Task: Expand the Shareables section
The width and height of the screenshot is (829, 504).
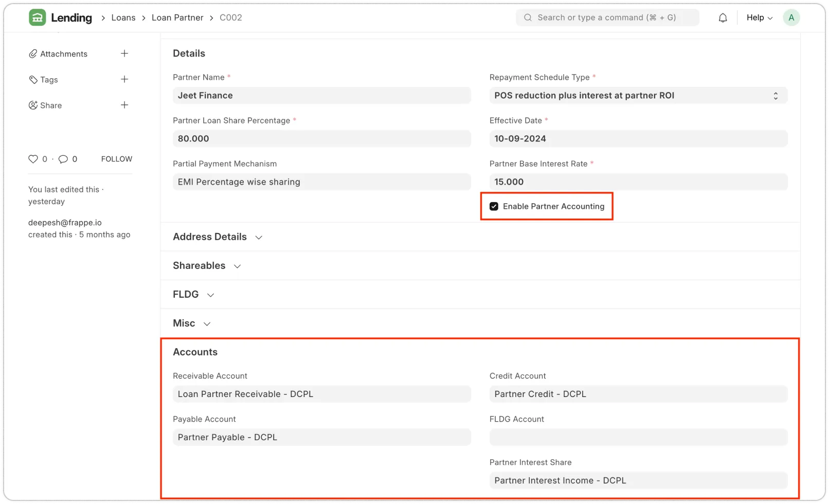Action: tap(237, 266)
